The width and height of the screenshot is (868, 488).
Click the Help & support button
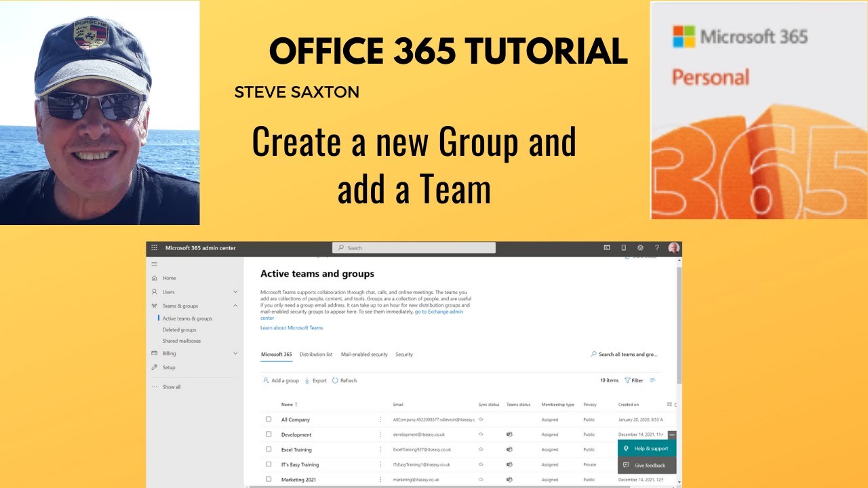coord(647,449)
